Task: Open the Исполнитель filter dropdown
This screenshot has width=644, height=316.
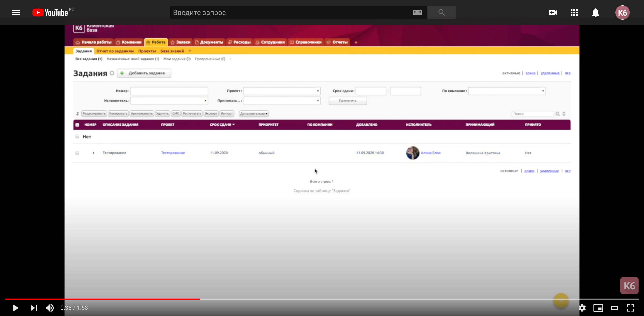Action: coord(169,101)
